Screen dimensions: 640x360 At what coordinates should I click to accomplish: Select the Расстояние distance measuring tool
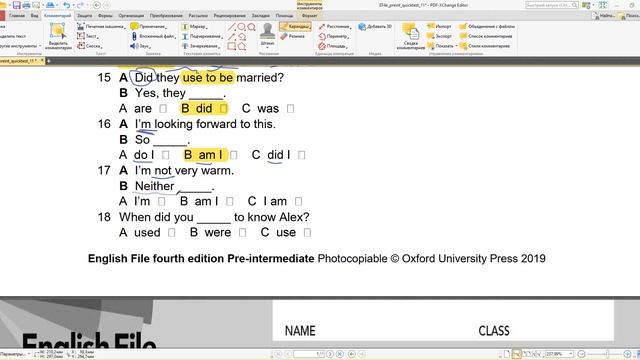point(335,27)
